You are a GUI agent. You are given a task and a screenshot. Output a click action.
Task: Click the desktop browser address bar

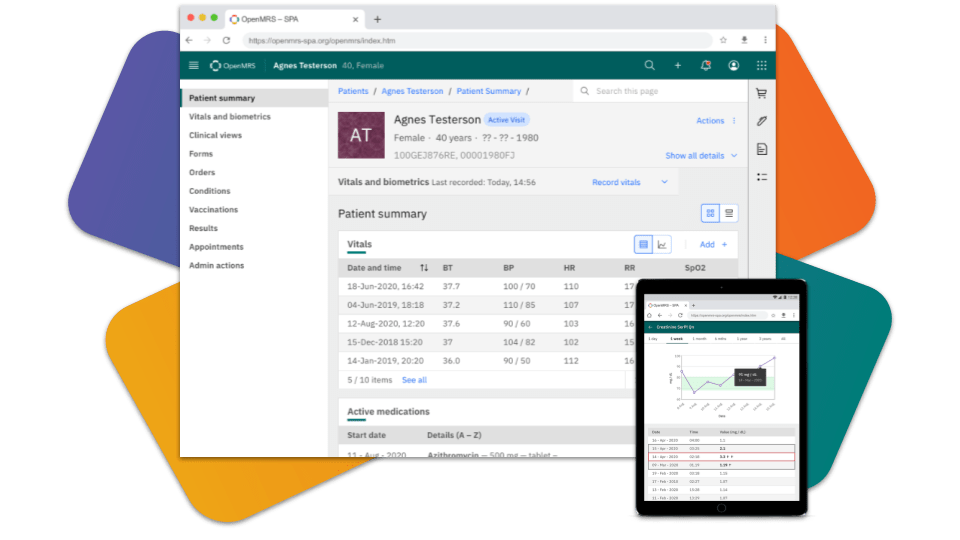click(x=478, y=40)
